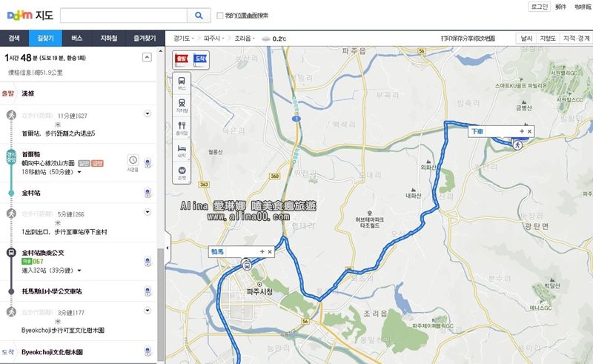Click the magnifier search button

(199, 16)
